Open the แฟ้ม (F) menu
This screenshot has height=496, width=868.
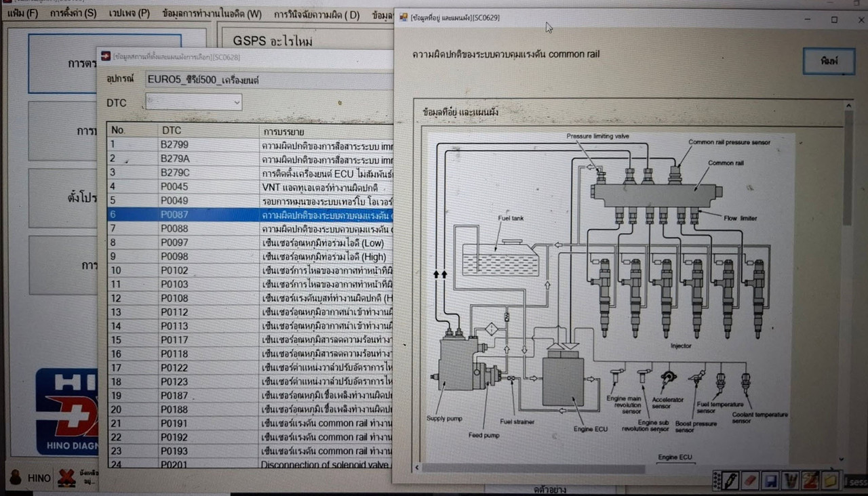(22, 14)
